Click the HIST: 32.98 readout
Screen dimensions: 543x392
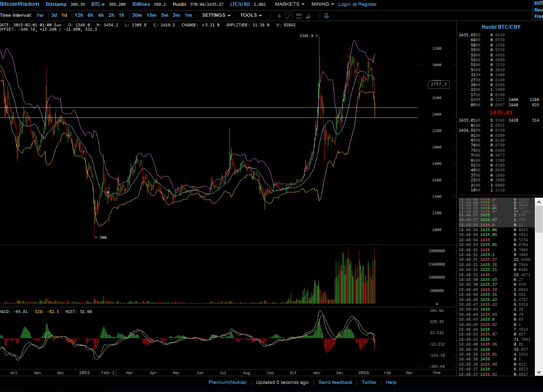click(x=78, y=312)
